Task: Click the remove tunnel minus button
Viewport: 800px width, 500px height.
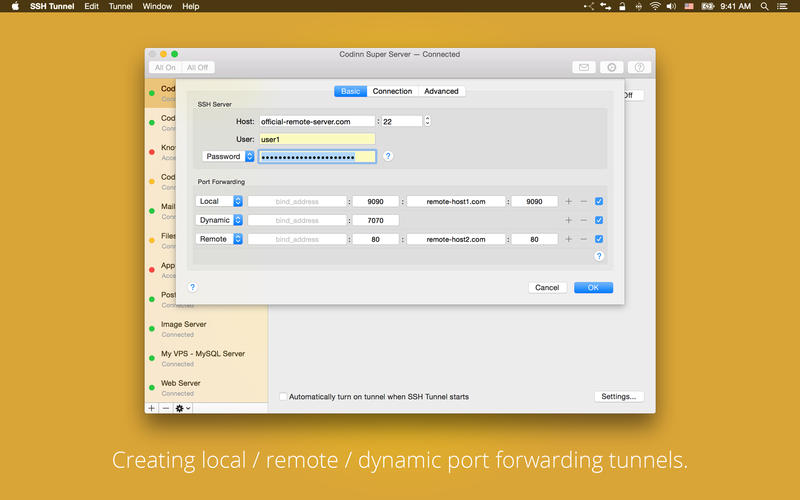Action: tap(165, 408)
